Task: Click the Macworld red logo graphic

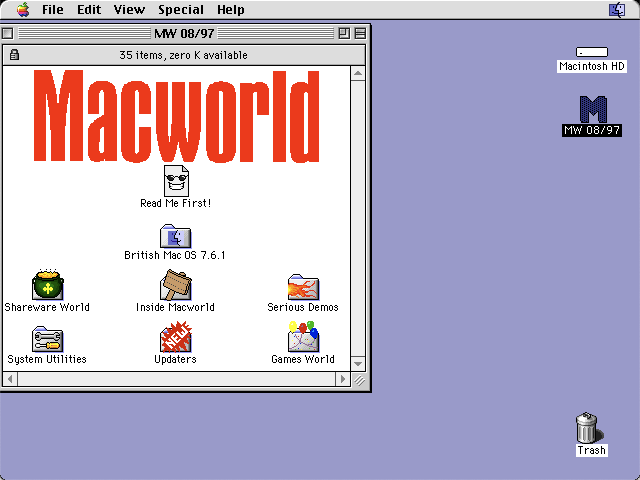Action: pyautogui.click(x=176, y=116)
